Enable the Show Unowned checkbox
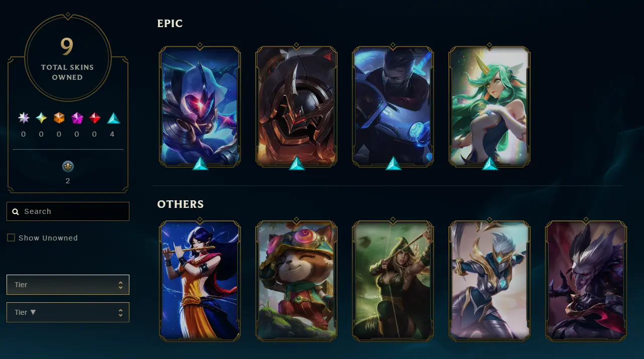644x359 pixels. click(11, 237)
